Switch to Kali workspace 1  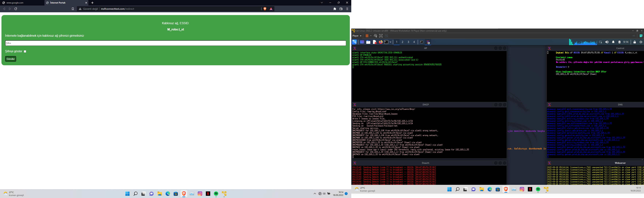tap(396, 42)
